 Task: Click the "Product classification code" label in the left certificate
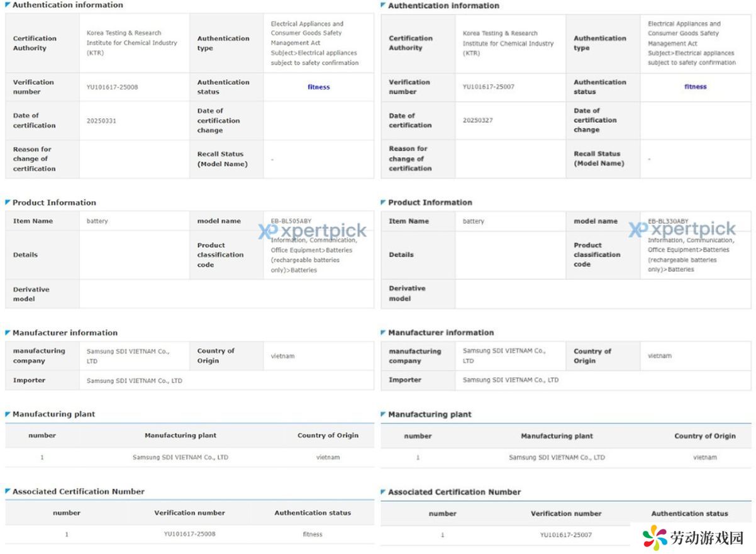tap(220, 255)
